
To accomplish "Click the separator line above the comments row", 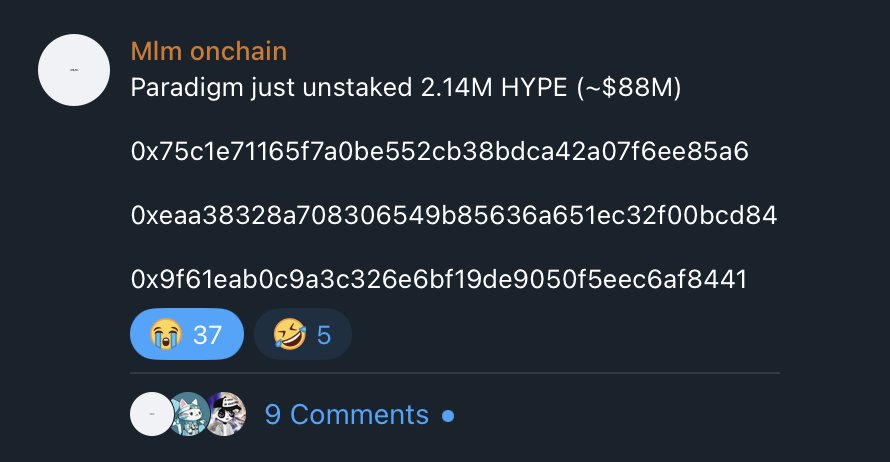I will coord(455,374).
